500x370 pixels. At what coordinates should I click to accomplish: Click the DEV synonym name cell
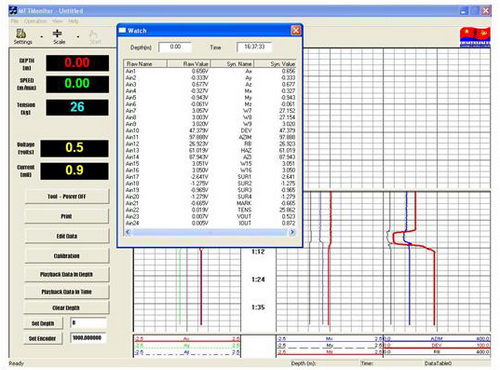246,131
